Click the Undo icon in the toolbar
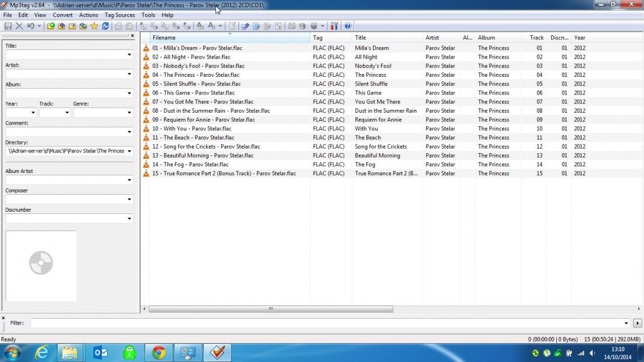The height and width of the screenshot is (362, 644). [30, 26]
